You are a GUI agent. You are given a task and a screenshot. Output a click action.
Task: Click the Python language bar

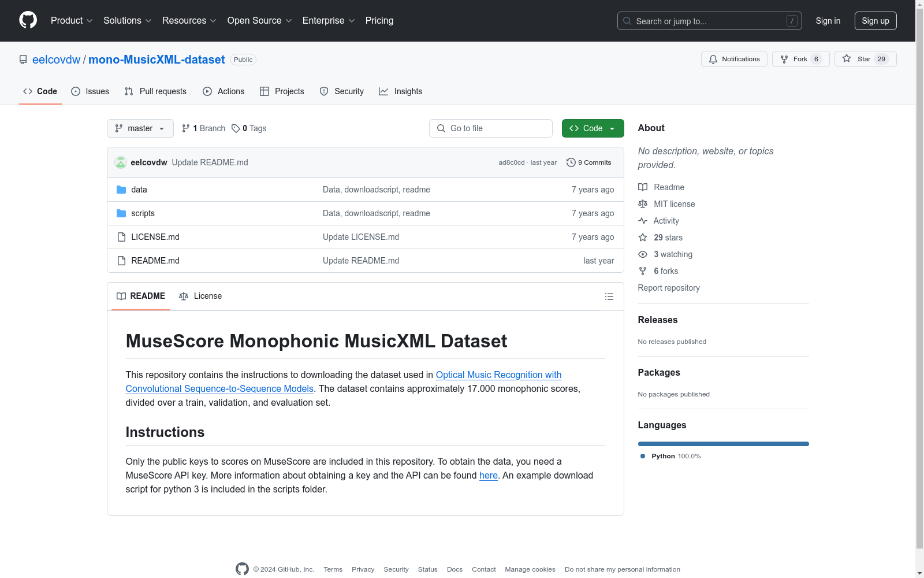click(724, 444)
